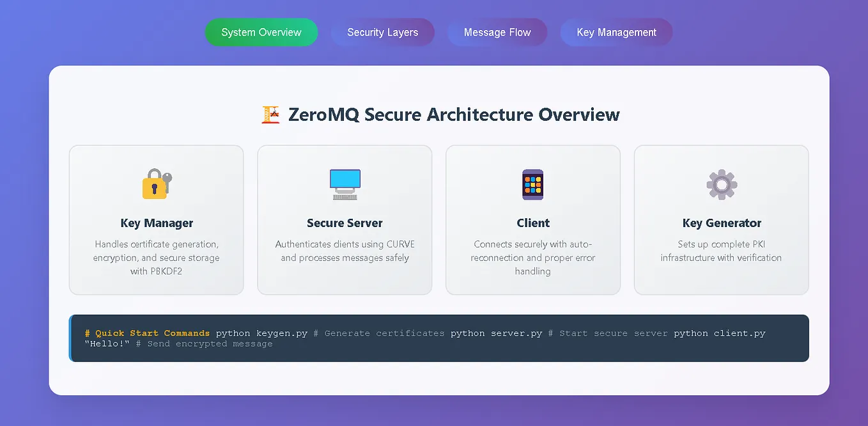The height and width of the screenshot is (426, 868).
Task: Select the System Overview tab
Action: [261, 32]
